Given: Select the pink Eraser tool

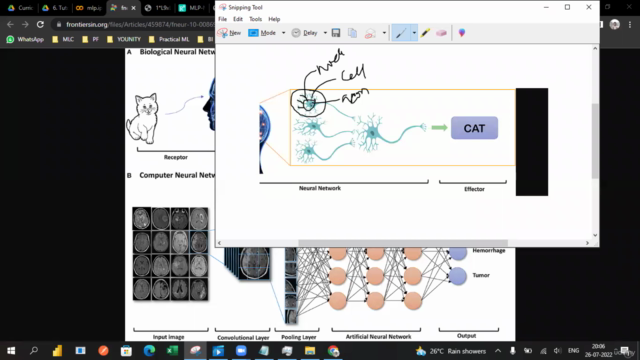Looking at the screenshot, I should pyautogui.click(x=441, y=33).
